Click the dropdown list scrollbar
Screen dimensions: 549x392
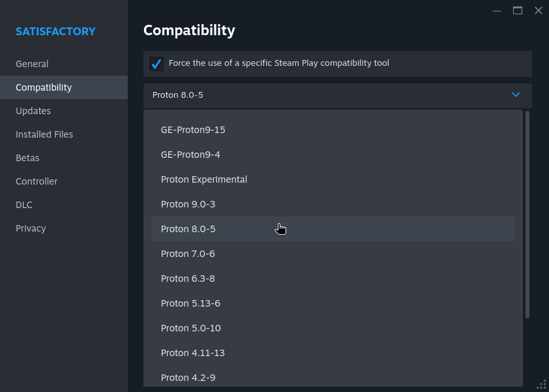pos(527,215)
